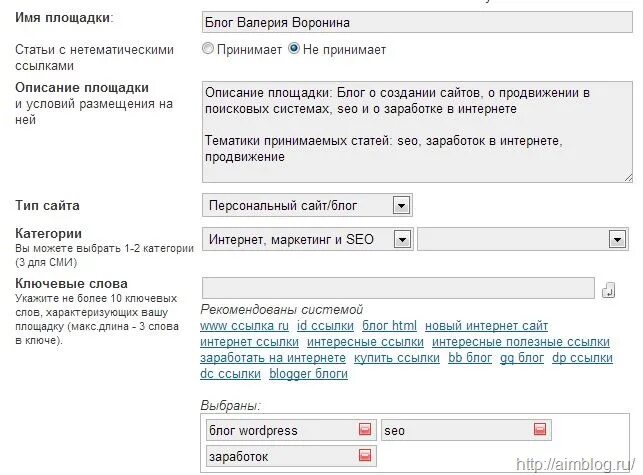Click the 'Рекомендованы системой' heading
Viewport: 643px width, 475px height.
click(x=281, y=309)
